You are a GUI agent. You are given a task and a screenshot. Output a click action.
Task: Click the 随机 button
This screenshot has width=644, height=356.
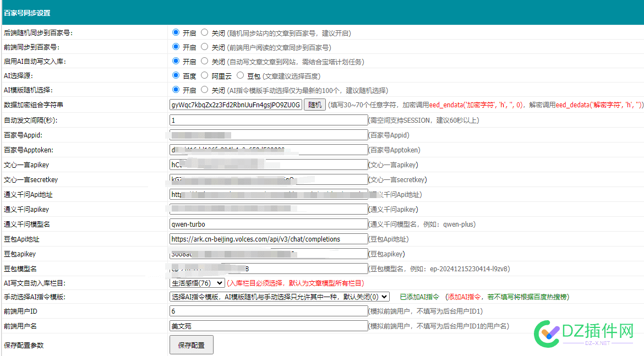[x=315, y=105]
